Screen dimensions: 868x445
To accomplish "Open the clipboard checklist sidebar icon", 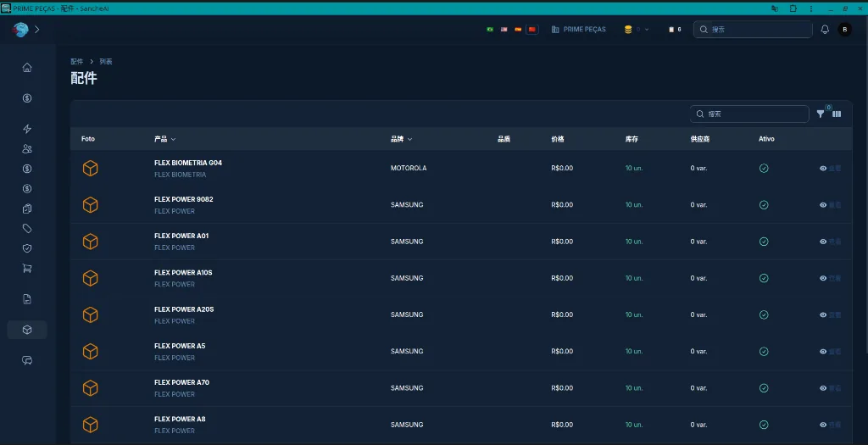I will (x=27, y=209).
